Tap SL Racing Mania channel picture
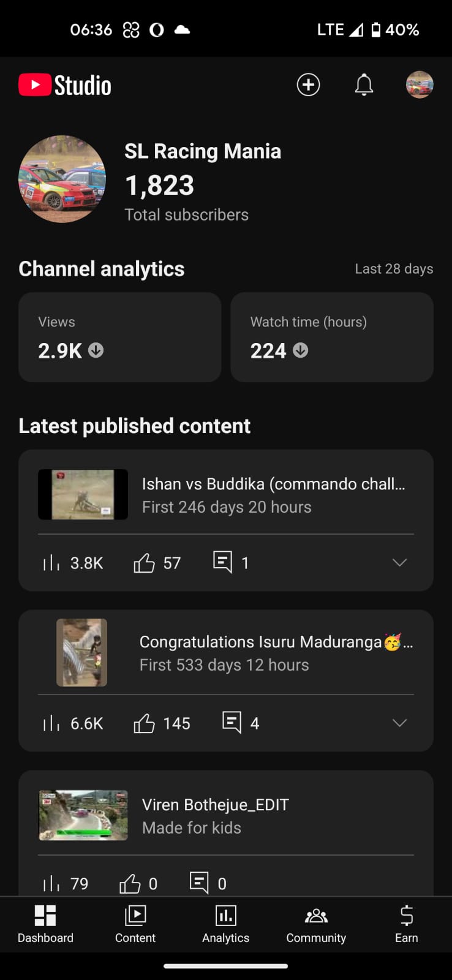This screenshot has width=452, height=980. point(62,179)
